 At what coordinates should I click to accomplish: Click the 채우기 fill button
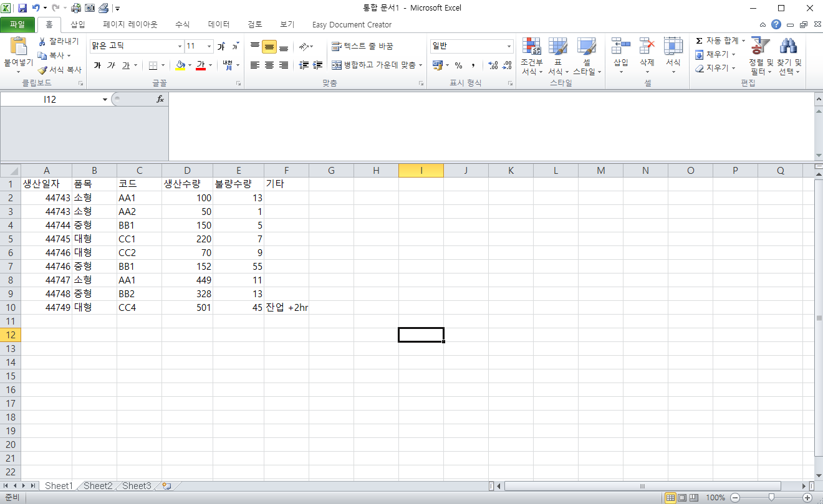[x=716, y=54]
